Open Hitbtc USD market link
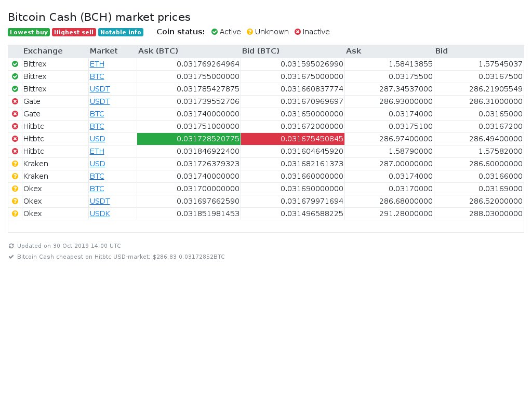Viewport: 532px width, 399px height. (97, 139)
